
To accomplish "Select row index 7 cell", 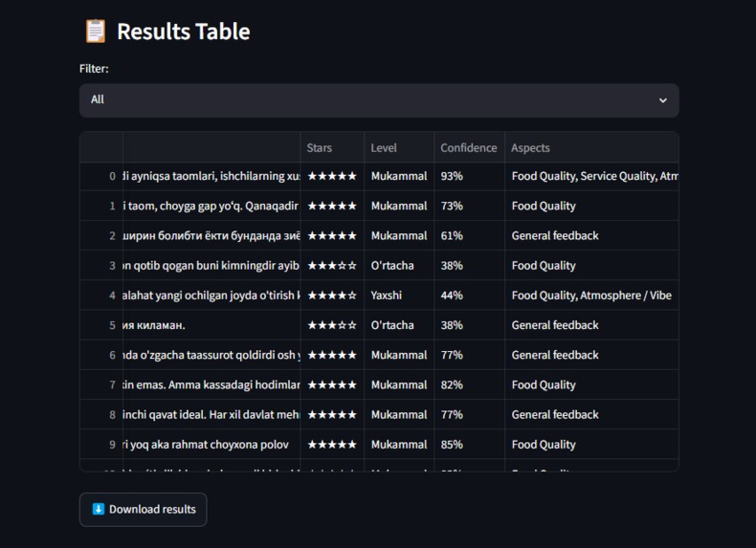I will (101, 385).
